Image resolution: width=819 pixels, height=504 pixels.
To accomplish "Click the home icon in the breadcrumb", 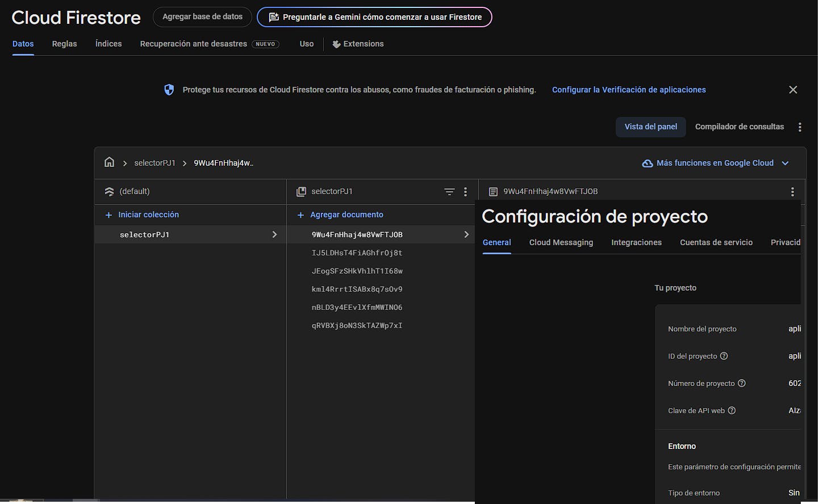I will tap(109, 162).
